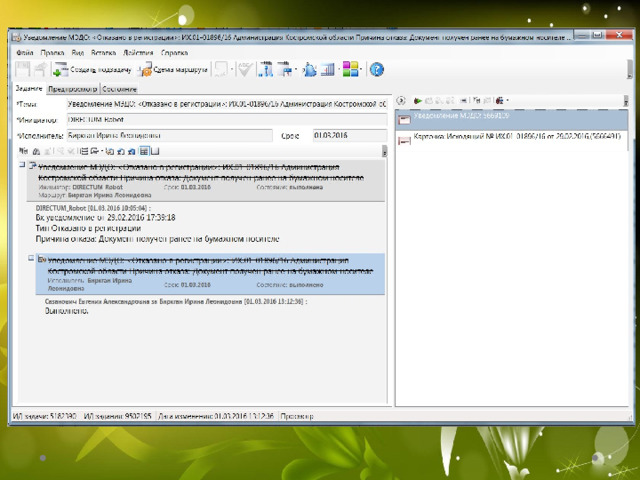The width and height of the screenshot is (640, 480).
Task: Open the Файл menu
Action: (x=25, y=51)
